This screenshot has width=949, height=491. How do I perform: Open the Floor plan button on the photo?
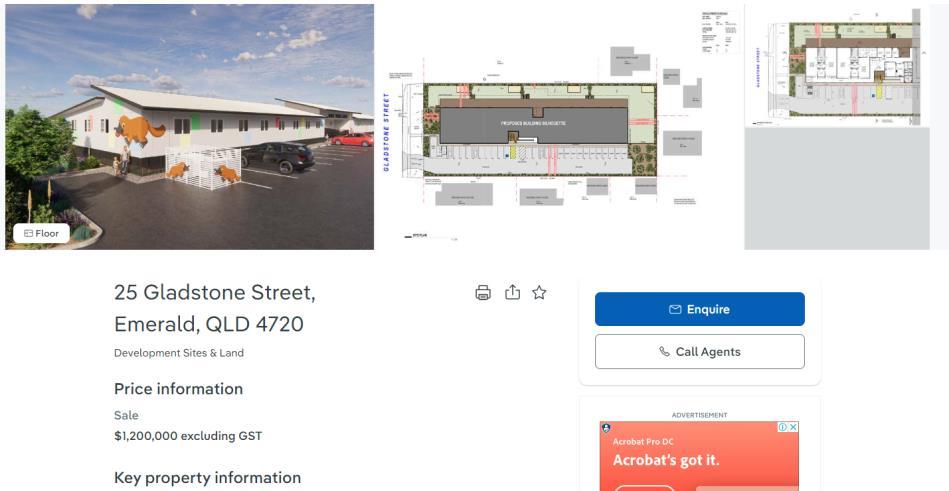click(41, 233)
